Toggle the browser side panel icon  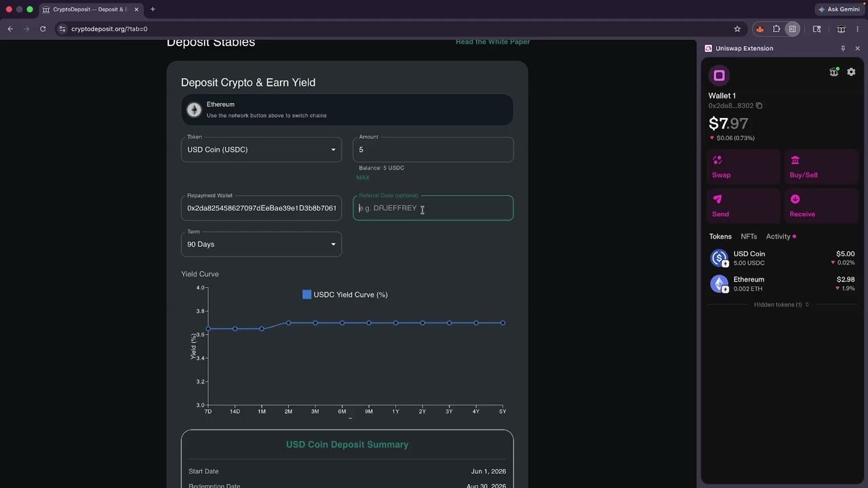pyautogui.click(x=792, y=29)
